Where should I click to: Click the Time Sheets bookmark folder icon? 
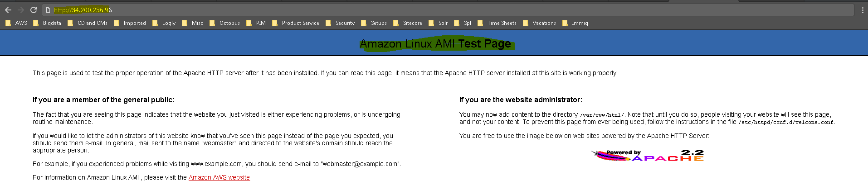click(480, 23)
